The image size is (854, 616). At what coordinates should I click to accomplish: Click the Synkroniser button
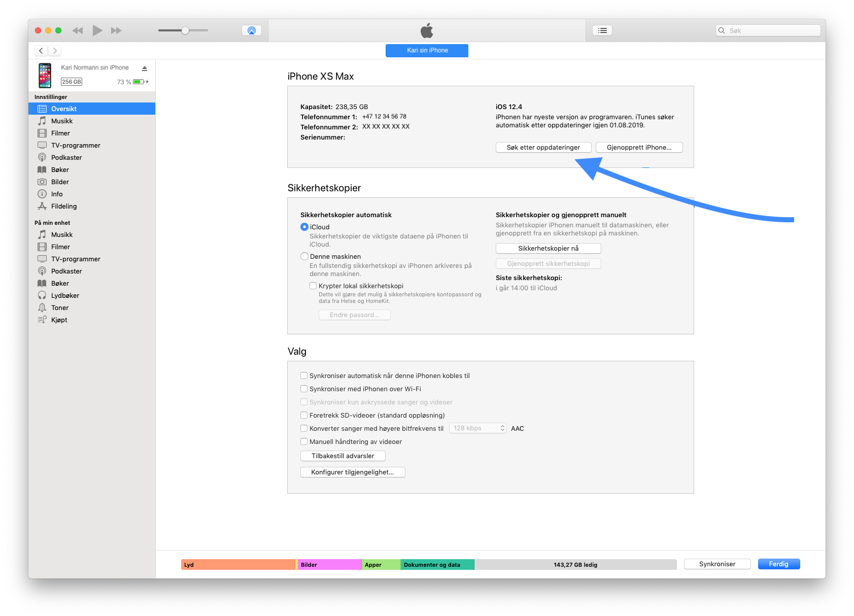point(717,564)
